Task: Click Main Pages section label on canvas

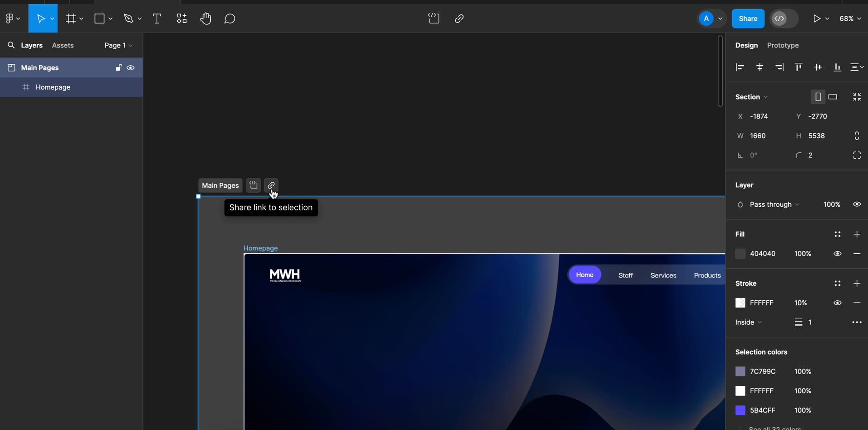Action: point(220,185)
